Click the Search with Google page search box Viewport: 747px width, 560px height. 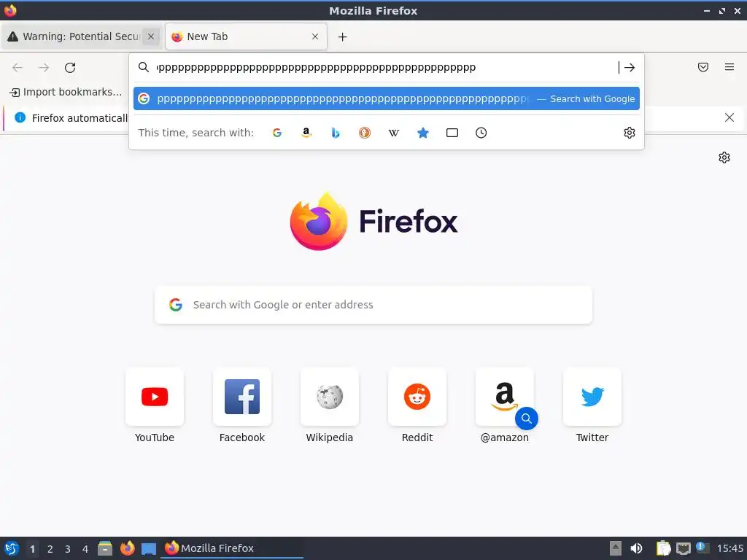373,305
